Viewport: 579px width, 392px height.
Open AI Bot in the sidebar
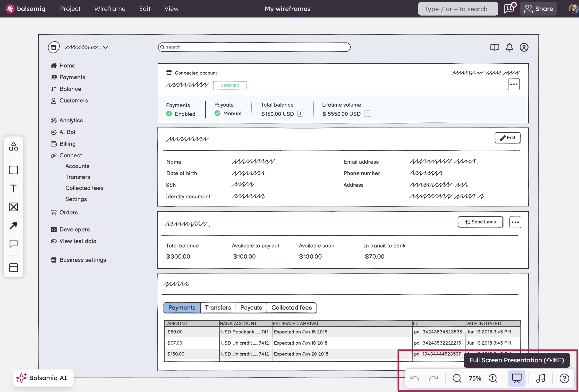tap(63, 132)
